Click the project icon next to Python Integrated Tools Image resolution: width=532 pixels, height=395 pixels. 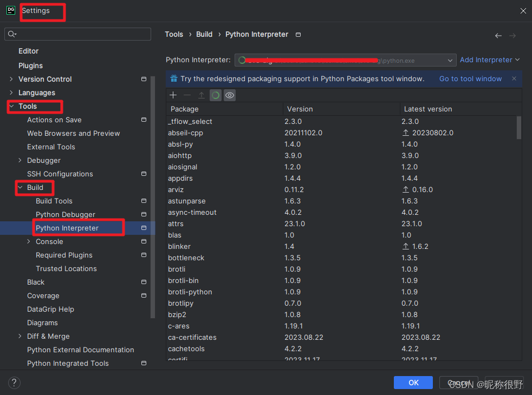[x=144, y=363]
